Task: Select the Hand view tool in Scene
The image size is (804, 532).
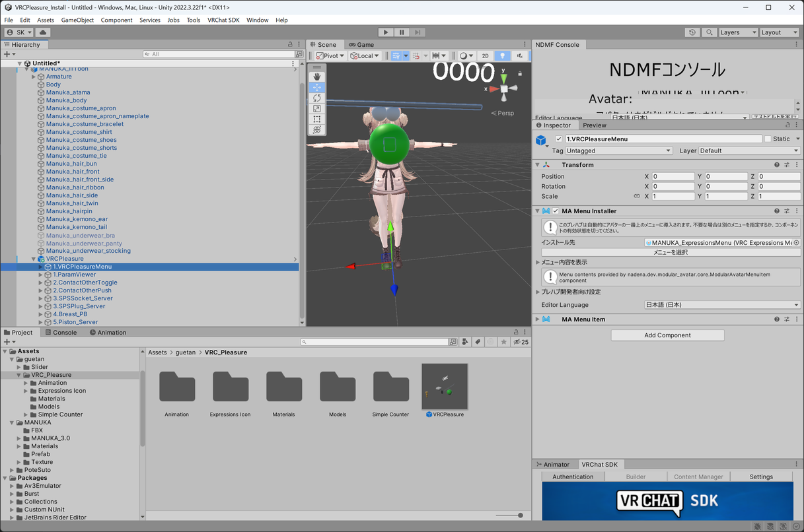Action: (317, 77)
